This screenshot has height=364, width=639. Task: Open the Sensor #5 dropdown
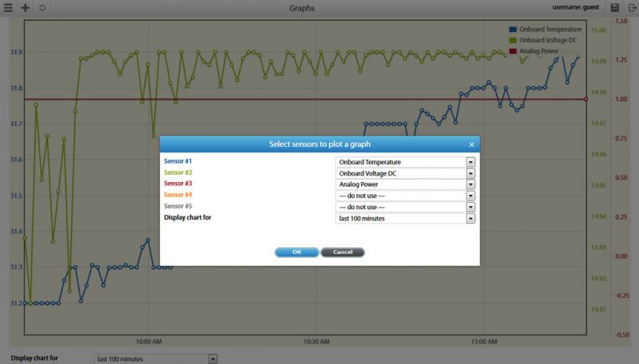(406, 206)
